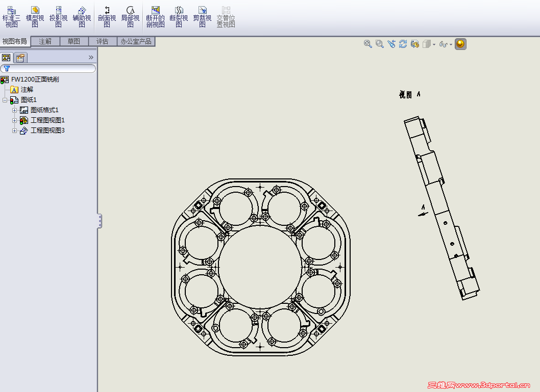
Task: Click the Previous View icon
Action: [x=391, y=44]
